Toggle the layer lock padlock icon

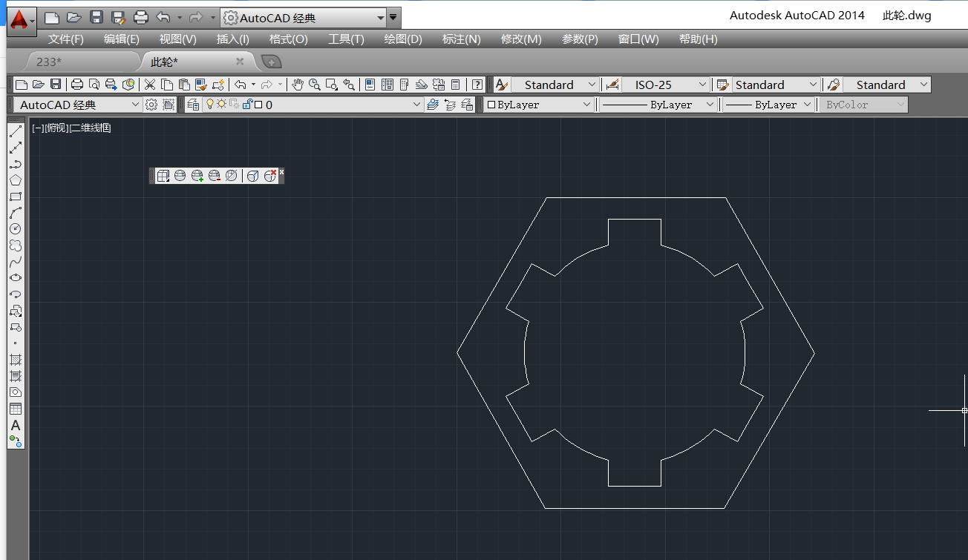click(247, 105)
